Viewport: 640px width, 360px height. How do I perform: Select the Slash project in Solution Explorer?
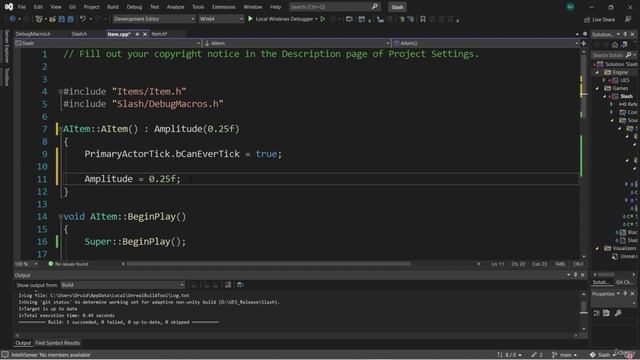[x=627, y=96]
